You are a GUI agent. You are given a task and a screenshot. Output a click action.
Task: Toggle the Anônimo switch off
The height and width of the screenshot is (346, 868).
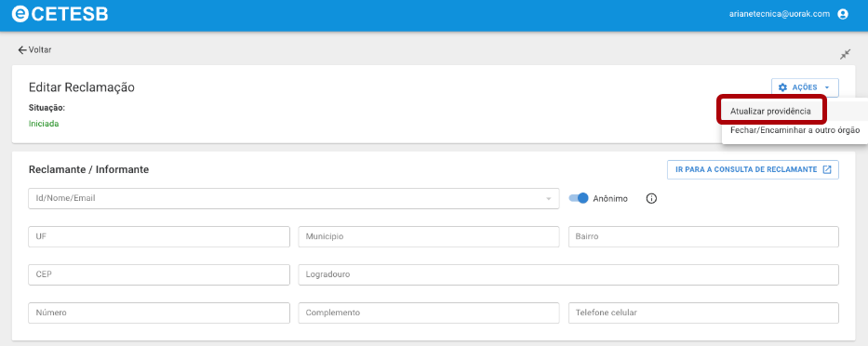click(x=579, y=198)
